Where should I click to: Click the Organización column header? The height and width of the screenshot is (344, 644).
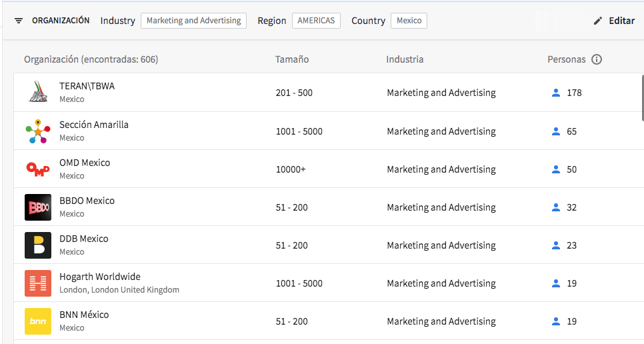click(91, 59)
